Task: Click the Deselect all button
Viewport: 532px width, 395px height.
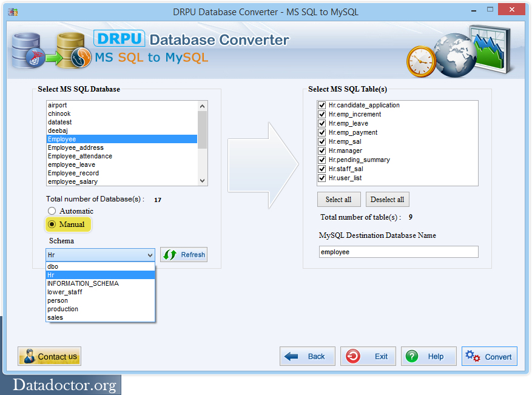Action: [387, 200]
